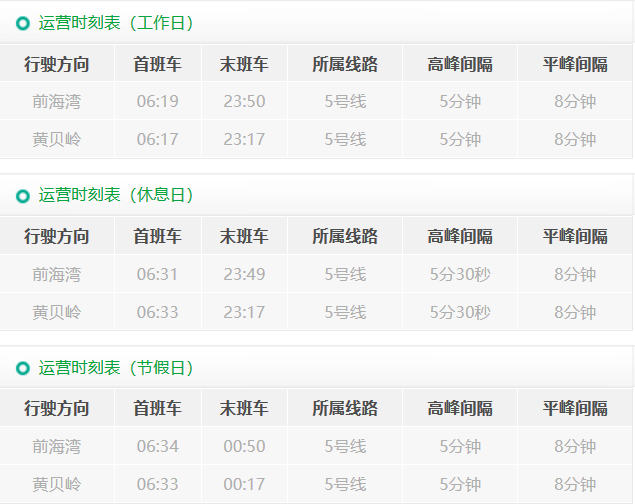Click 行驶方向 header in the workday table
The height and width of the screenshot is (504, 635).
click(57, 65)
